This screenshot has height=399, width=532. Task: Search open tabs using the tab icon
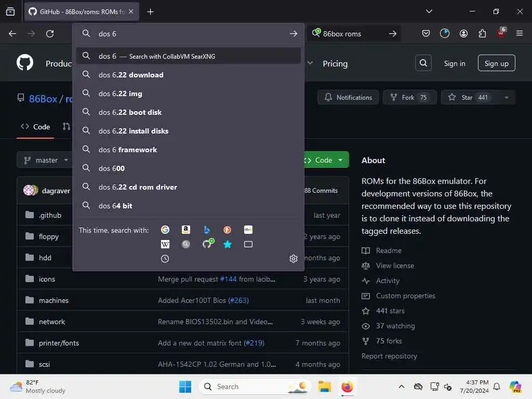(248, 244)
